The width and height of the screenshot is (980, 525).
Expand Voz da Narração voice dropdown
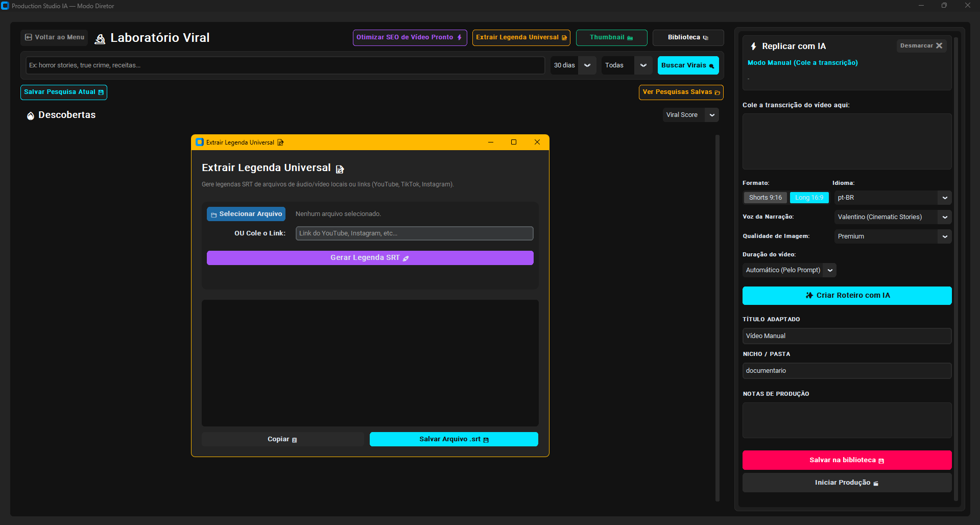tap(945, 217)
